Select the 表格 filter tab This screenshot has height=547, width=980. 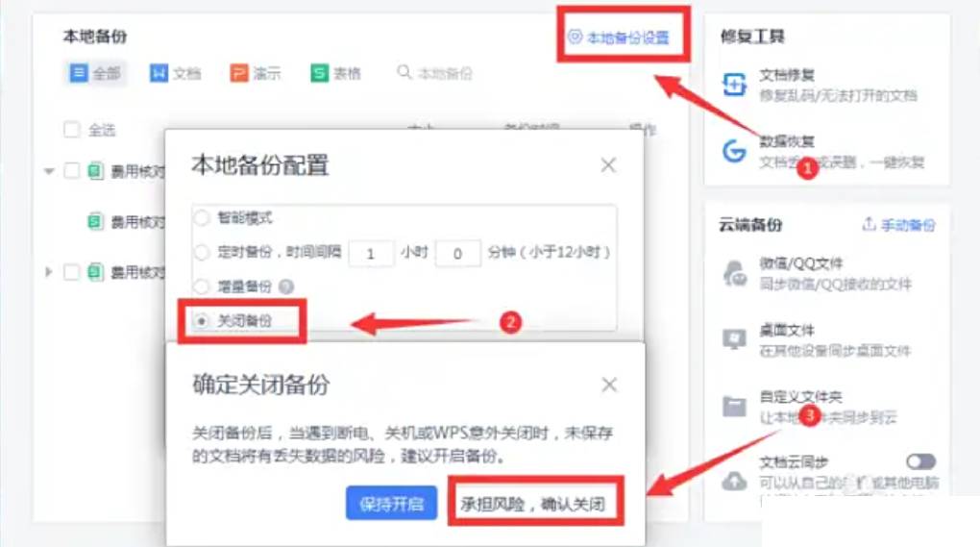point(335,73)
